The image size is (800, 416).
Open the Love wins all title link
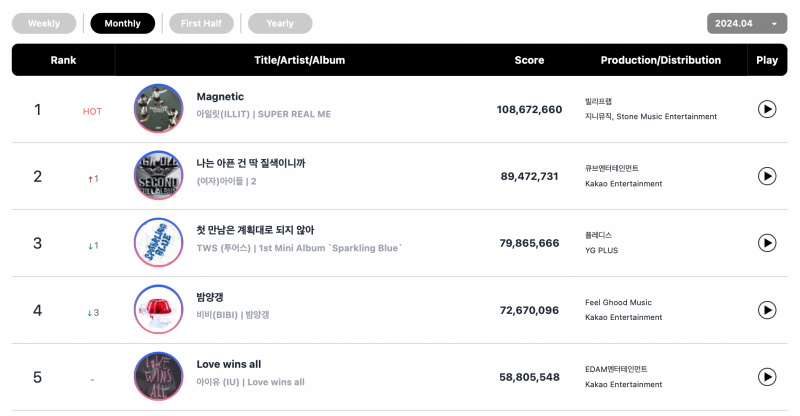[x=229, y=364]
